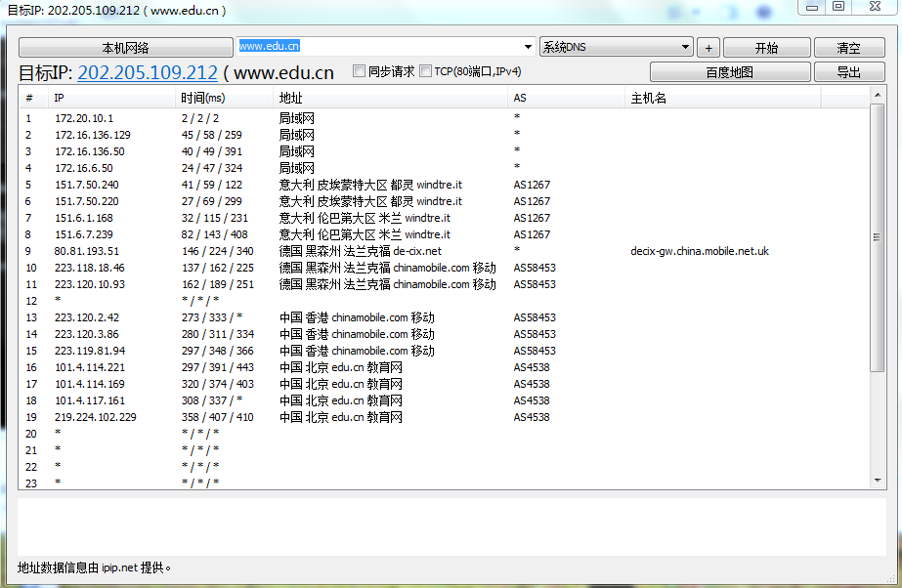902x588 pixels.
Task: Expand the target address dropdown arrow
Action: click(528, 46)
